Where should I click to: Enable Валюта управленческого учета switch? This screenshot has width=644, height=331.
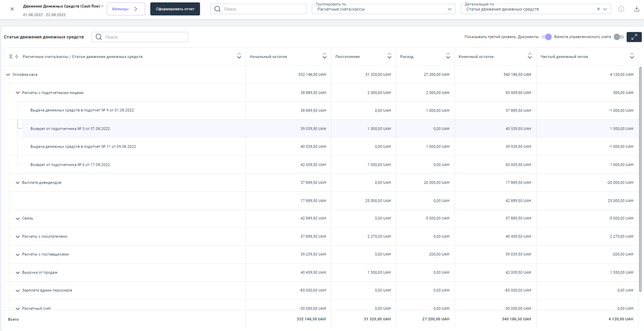pyautogui.click(x=619, y=37)
